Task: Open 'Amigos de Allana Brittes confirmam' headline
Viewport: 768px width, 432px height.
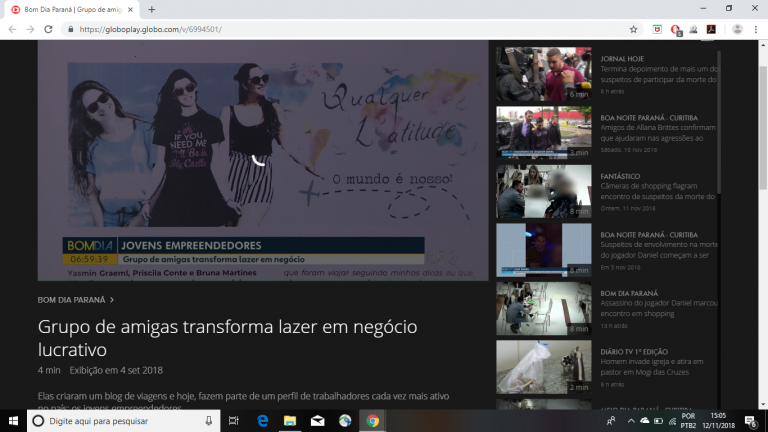Action: 658,133
